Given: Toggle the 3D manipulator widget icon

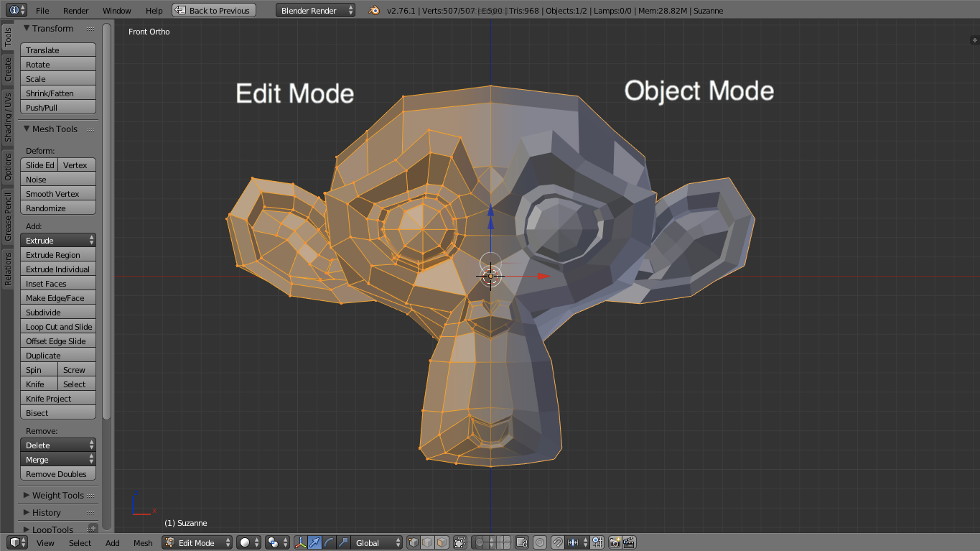Looking at the screenshot, I should [301, 542].
